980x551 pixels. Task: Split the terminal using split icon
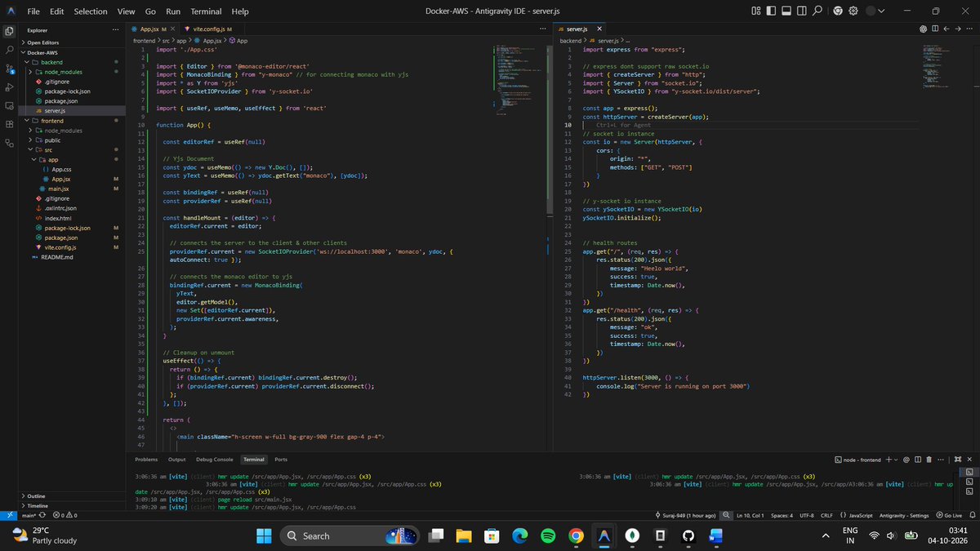917,460
